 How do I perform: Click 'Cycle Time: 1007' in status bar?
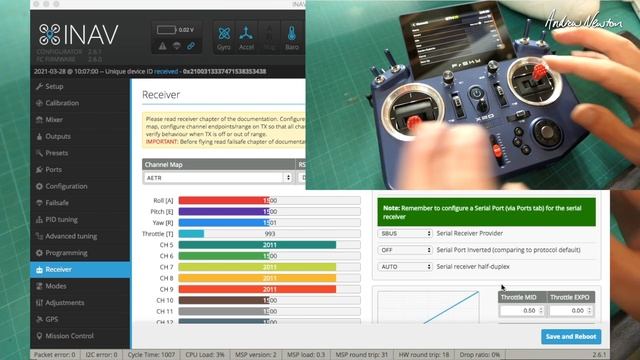click(x=151, y=355)
